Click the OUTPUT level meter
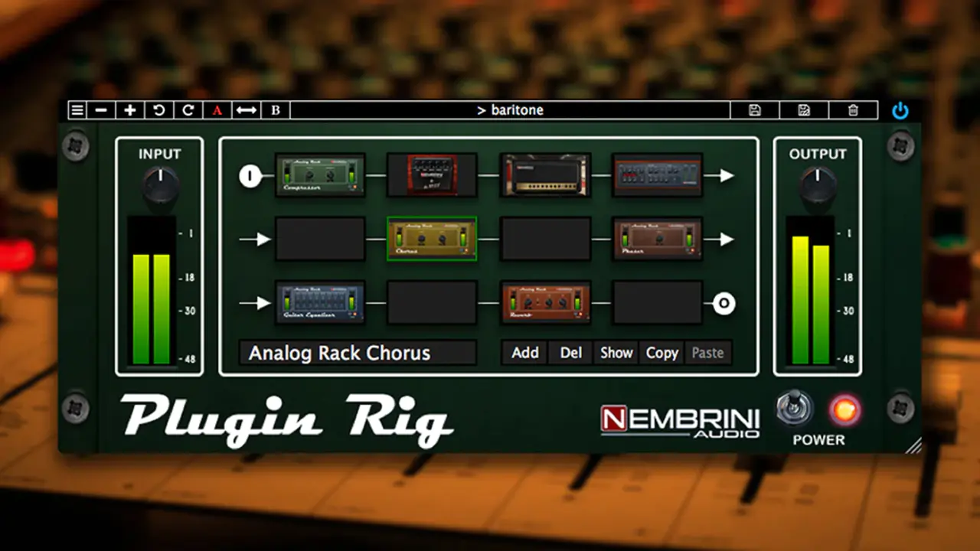The height and width of the screenshot is (551, 980). [x=810, y=292]
